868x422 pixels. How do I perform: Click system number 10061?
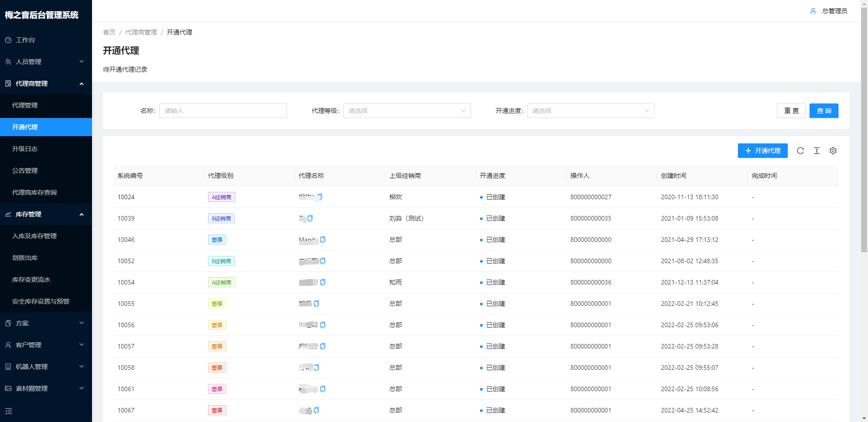126,389
